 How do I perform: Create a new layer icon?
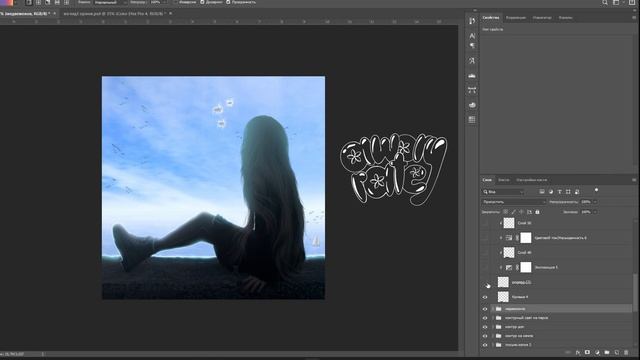[x=617, y=352]
